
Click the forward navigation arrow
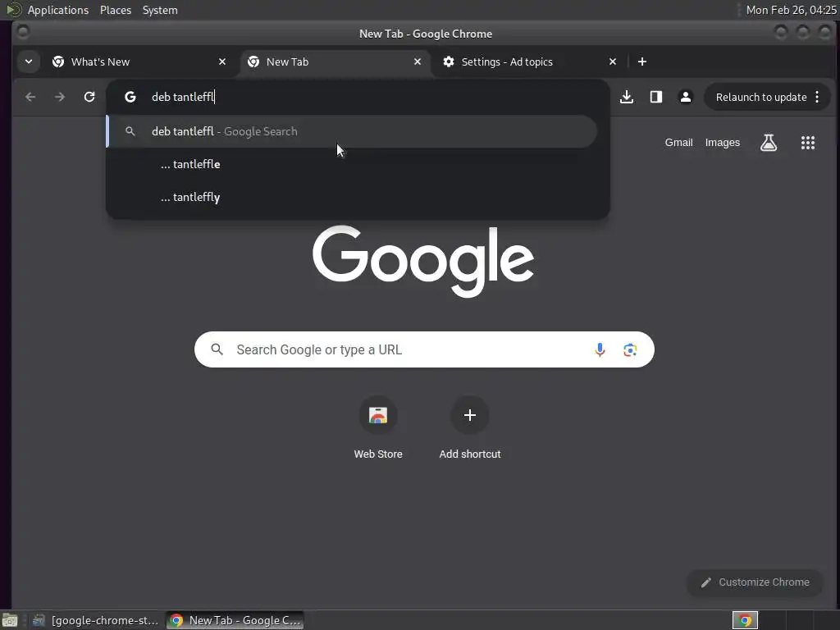[x=59, y=97]
